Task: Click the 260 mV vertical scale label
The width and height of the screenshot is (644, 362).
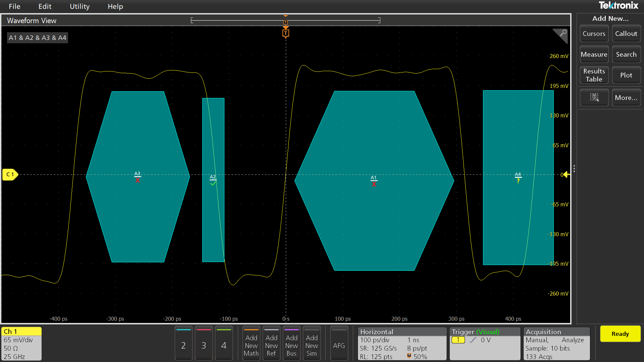Action: [x=559, y=56]
